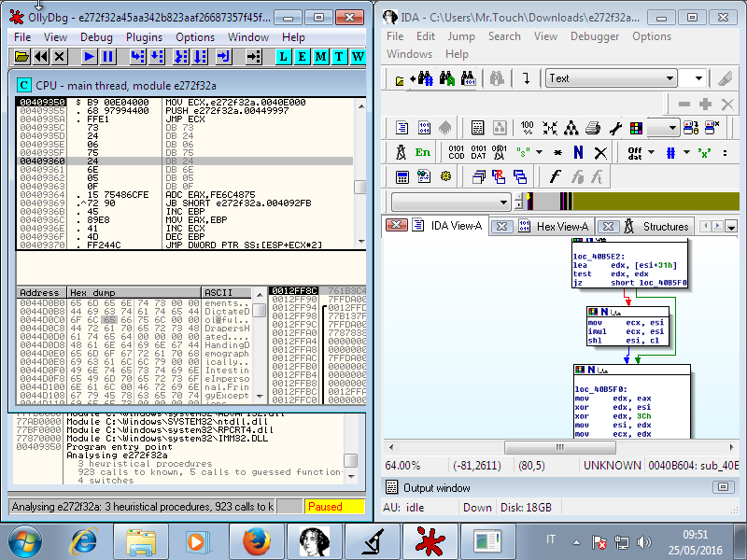The height and width of the screenshot is (560, 747).
Task: Click OllyDbg disassembly scroll down arrow
Action: click(x=361, y=242)
